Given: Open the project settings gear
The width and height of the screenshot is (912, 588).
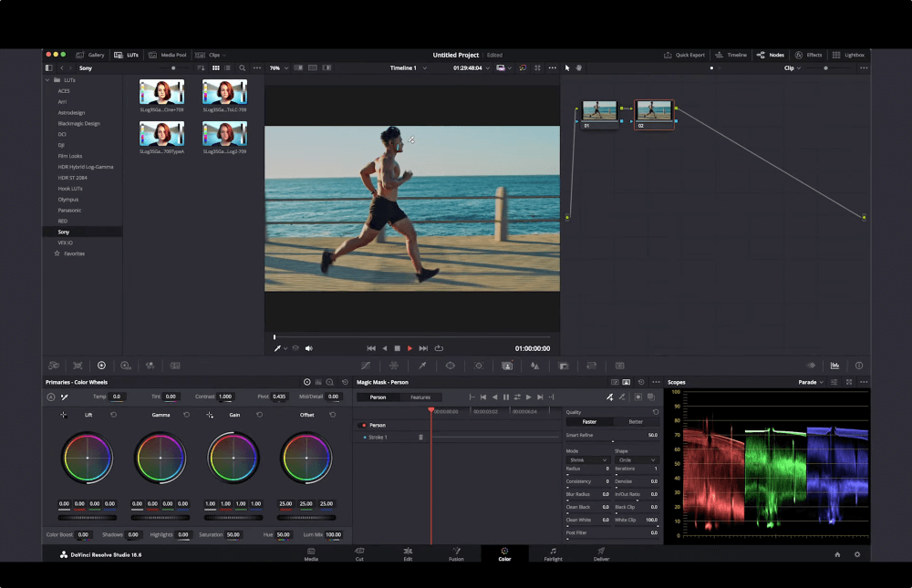Looking at the screenshot, I should tap(857, 555).
